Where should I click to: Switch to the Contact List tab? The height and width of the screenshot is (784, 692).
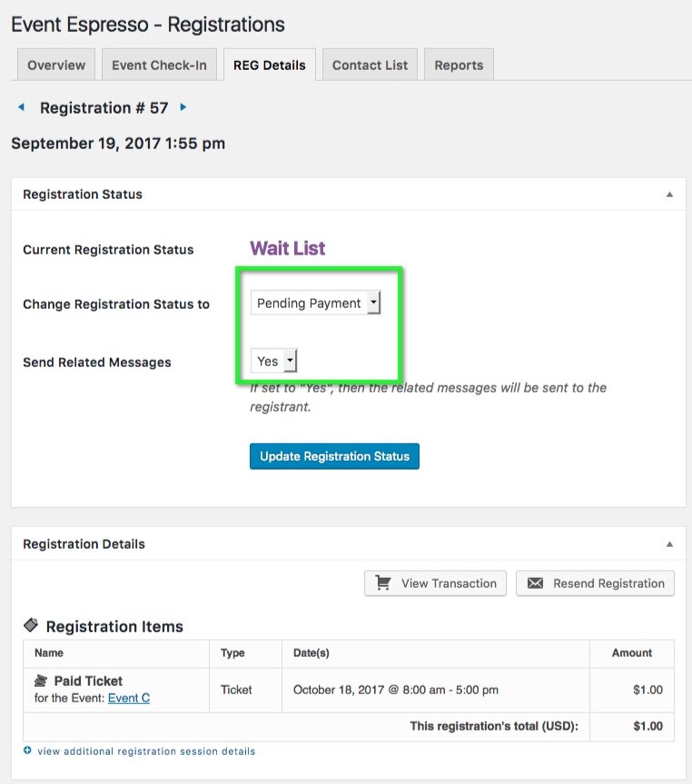(x=370, y=65)
